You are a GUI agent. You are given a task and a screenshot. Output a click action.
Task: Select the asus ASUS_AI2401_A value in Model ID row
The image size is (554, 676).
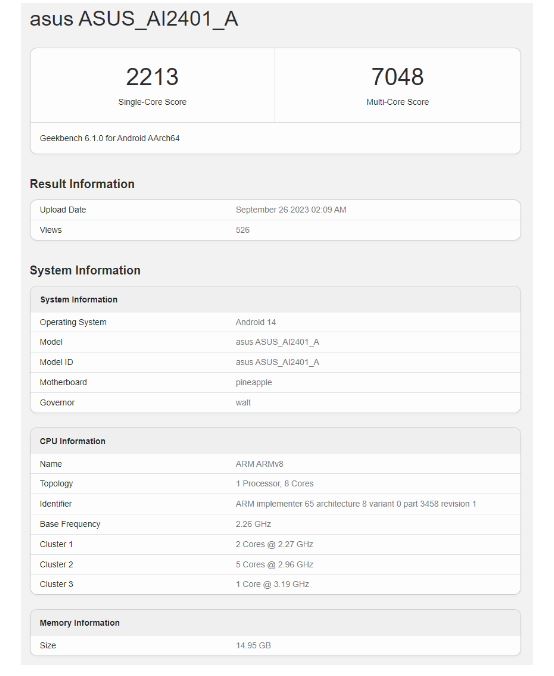click(277, 363)
